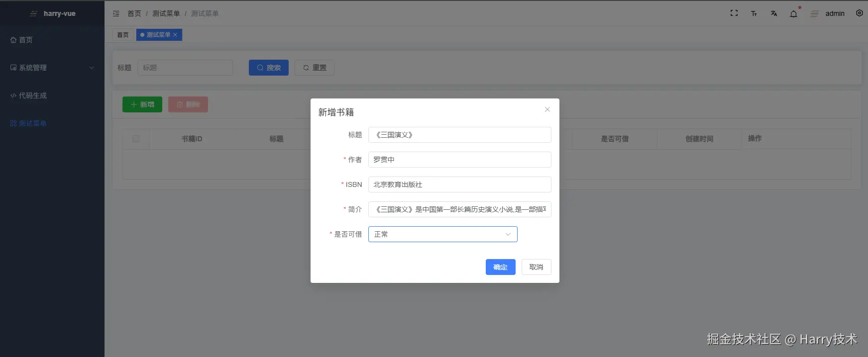Focus the 作者 input field
This screenshot has width=868, height=357.
point(460,160)
